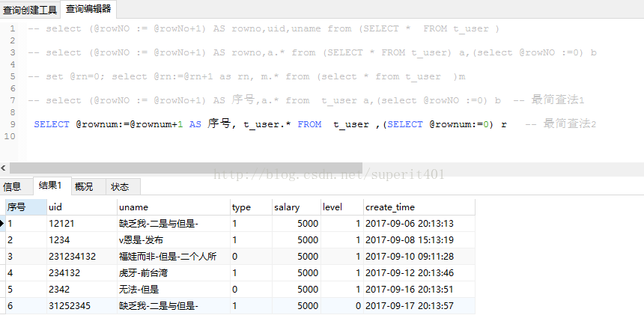644x333 pixels.
Task: Click create_time cell 2017-09-17 20:13:57
Action: coord(419,305)
